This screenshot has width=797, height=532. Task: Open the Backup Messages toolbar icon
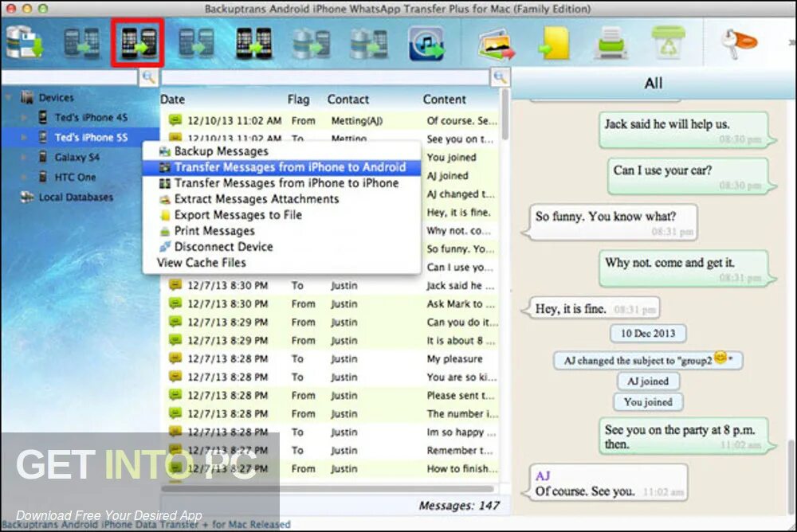pyautogui.click(x=24, y=44)
